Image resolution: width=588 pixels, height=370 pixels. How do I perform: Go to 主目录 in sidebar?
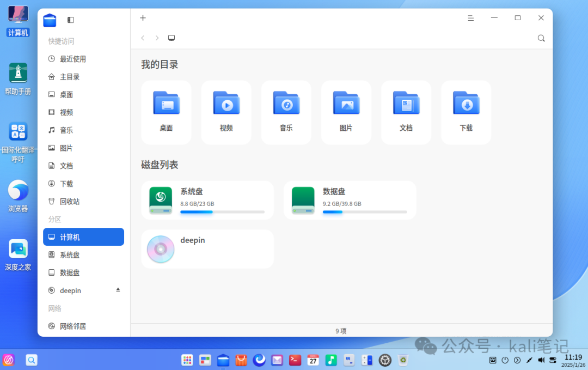[x=84, y=77]
